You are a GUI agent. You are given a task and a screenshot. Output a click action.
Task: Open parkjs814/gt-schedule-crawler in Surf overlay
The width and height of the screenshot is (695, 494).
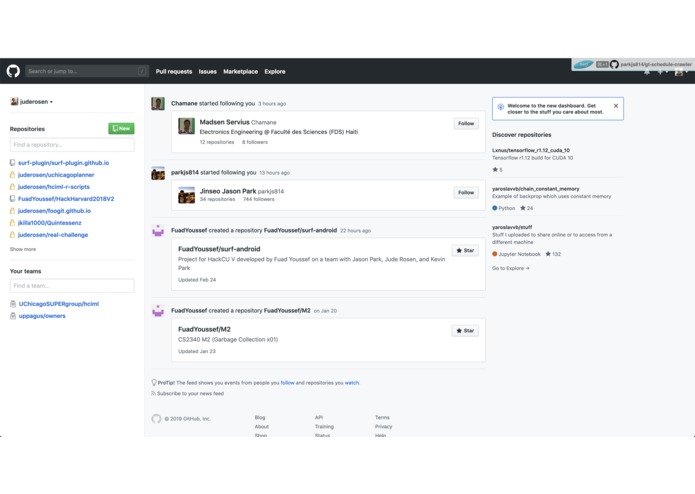(656, 64)
